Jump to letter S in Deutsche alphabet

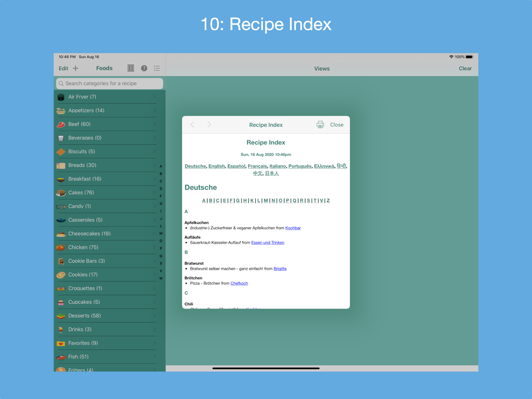coord(308,201)
